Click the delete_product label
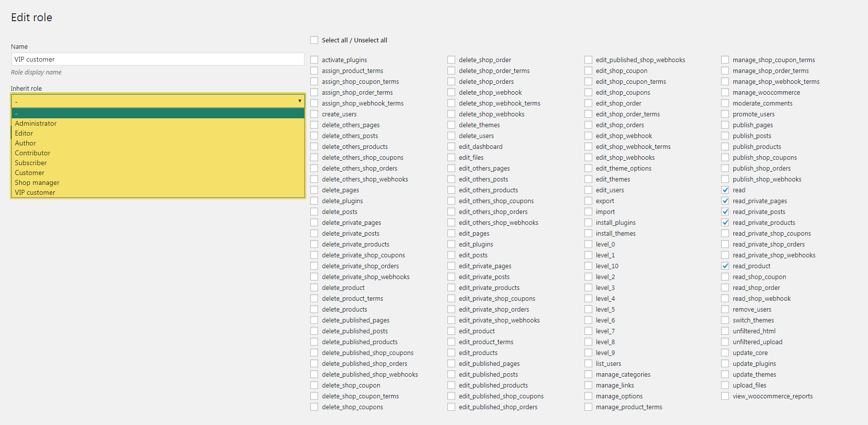 point(343,288)
